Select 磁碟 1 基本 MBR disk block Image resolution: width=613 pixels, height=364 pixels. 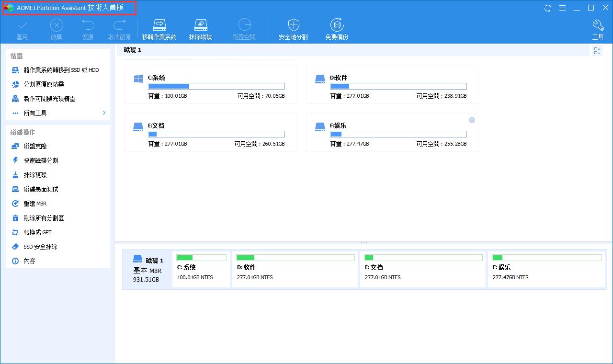[x=148, y=269]
